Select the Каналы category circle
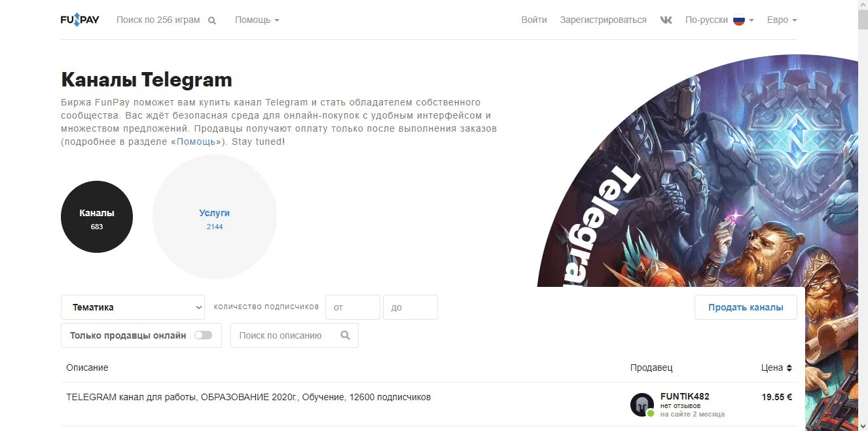The image size is (868, 431). coord(97,217)
